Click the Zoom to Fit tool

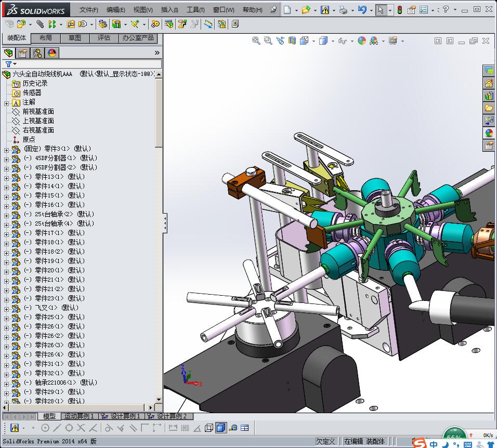[255, 41]
